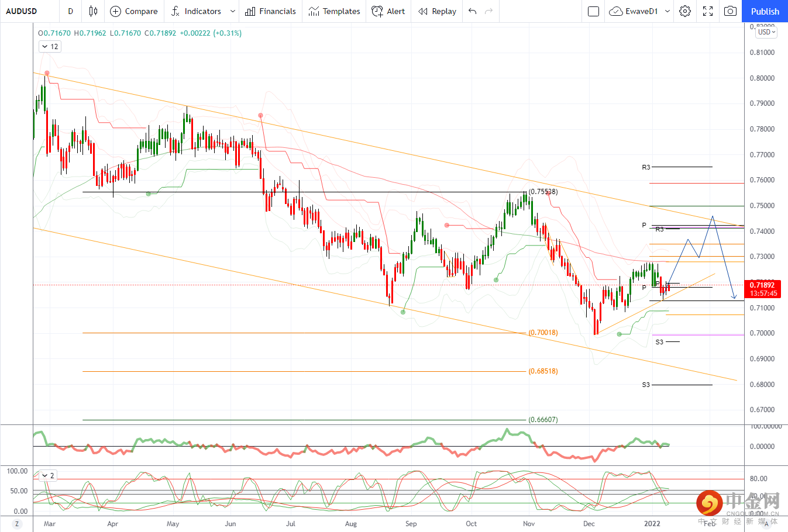Expand the favorite indicators chevron
Viewport: 788px width, 532px height.
pyautogui.click(x=233, y=11)
